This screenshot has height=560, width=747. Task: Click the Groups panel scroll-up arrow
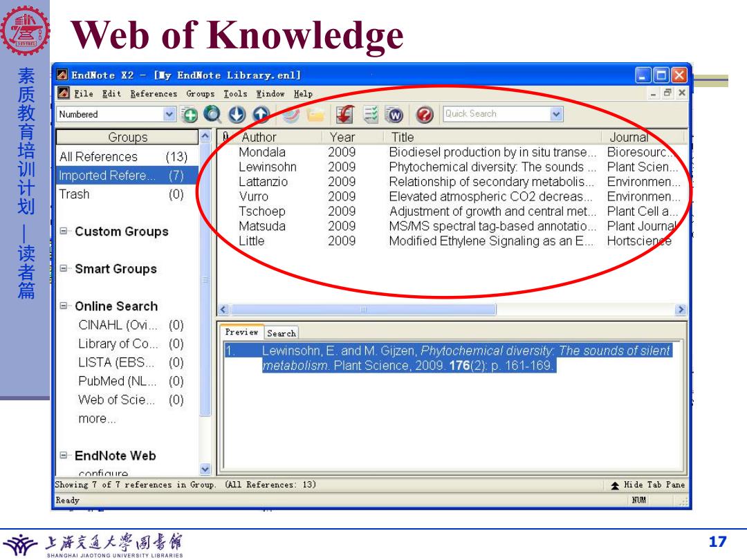(205, 136)
